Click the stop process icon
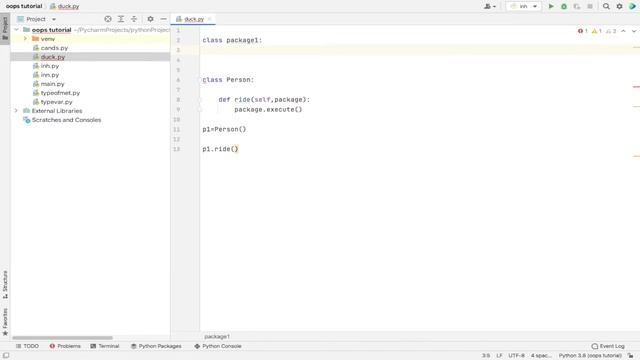The width and height of the screenshot is (640, 360). click(590, 7)
